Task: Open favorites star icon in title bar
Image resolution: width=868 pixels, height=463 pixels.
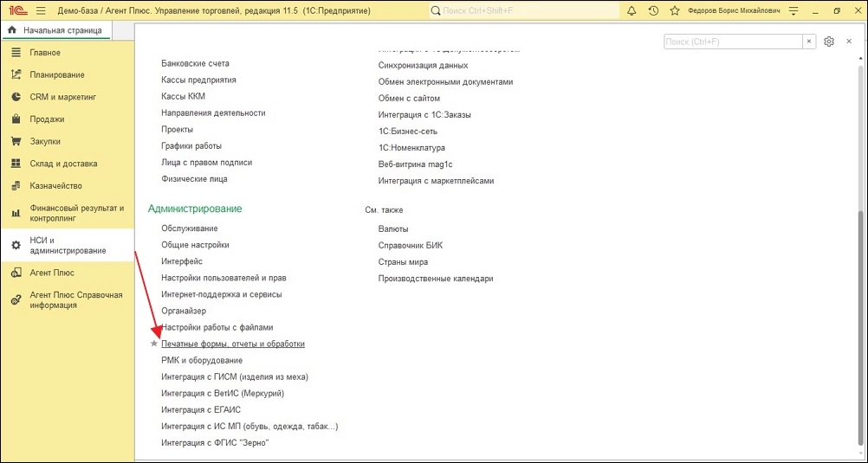Action: pos(674,11)
